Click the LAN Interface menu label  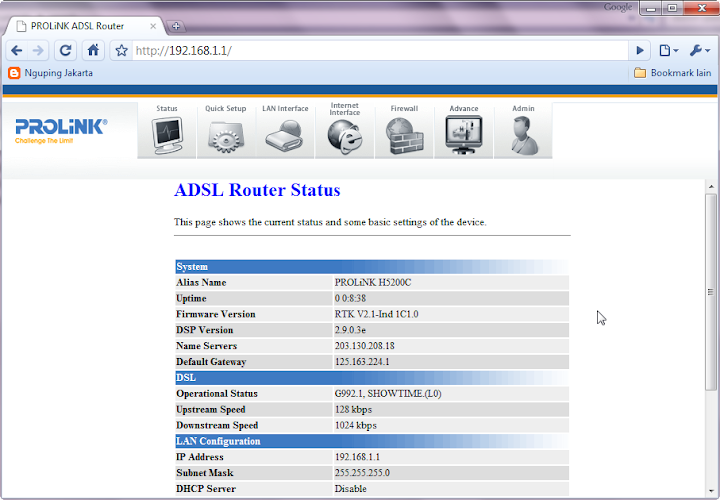point(285,109)
